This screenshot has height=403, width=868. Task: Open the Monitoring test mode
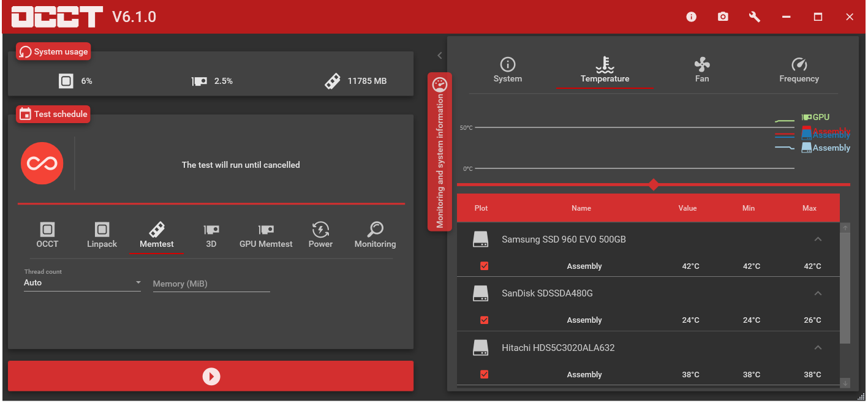[x=374, y=235]
